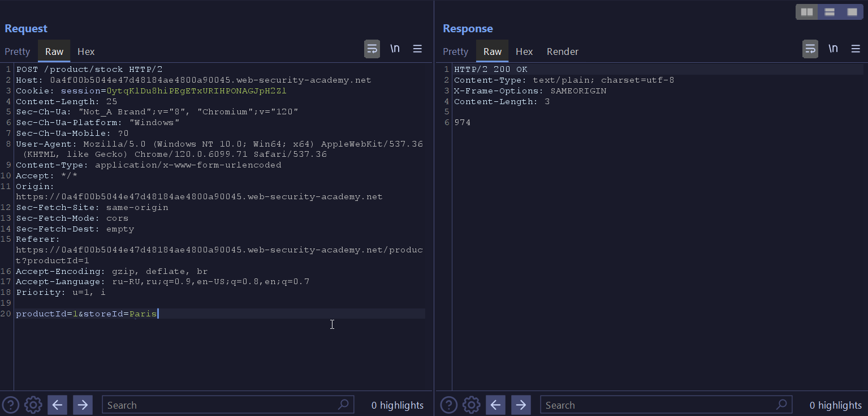Screen dimensions: 868x416
Task: Click the Request search input field
Action: tap(221, 405)
